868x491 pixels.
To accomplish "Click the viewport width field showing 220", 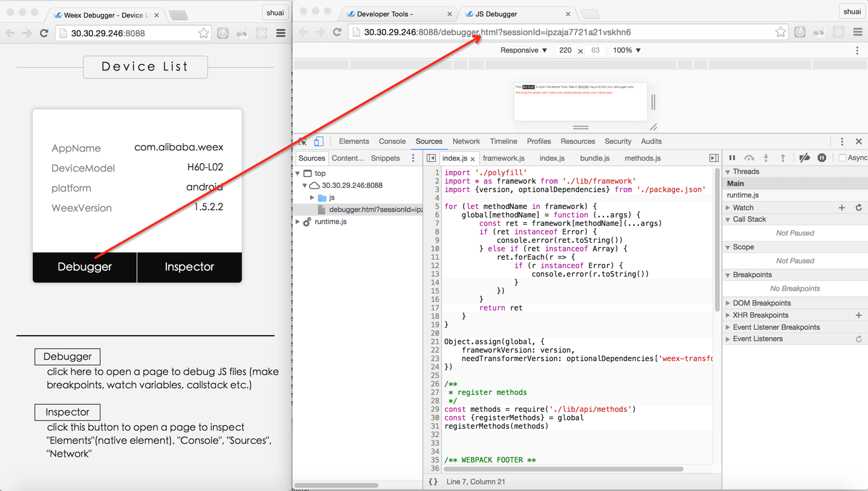I will pyautogui.click(x=565, y=50).
